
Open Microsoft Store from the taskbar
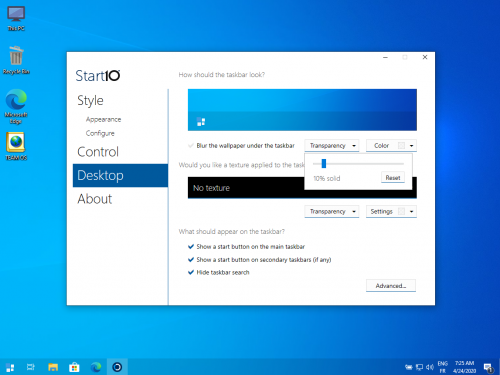pos(74,367)
